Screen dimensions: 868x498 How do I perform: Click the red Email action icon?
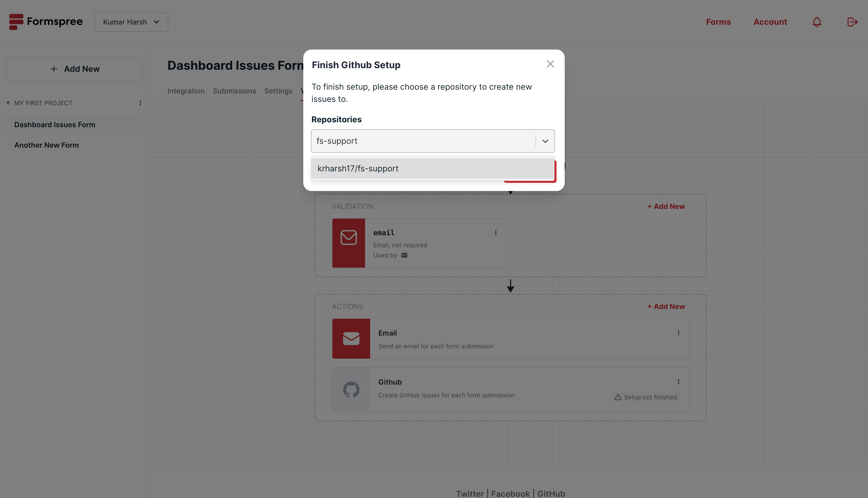[x=351, y=339]
